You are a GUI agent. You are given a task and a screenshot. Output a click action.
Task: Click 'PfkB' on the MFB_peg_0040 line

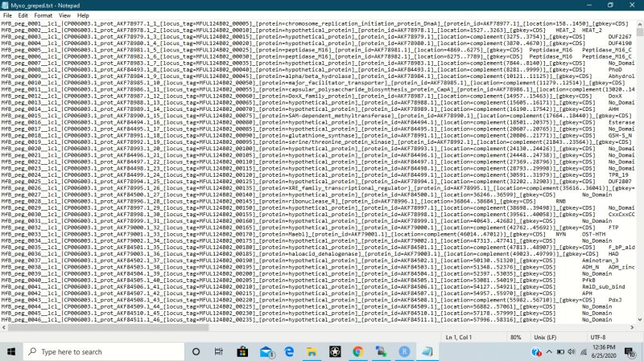click(588, 280)
